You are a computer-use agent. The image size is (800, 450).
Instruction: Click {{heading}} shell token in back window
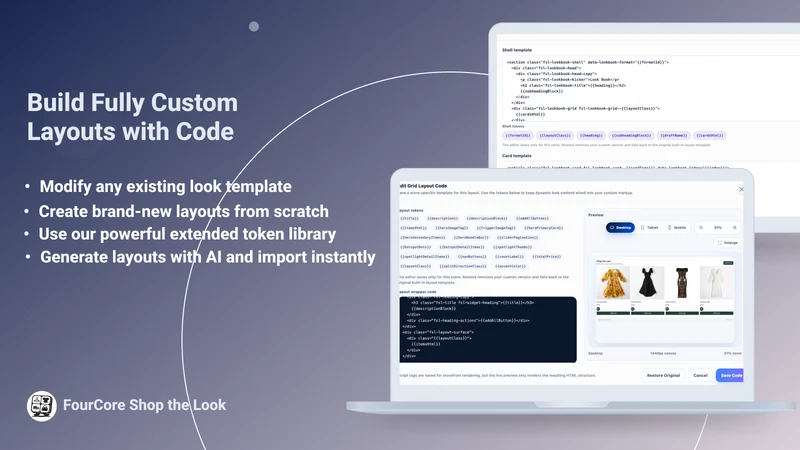pos(591,136)
